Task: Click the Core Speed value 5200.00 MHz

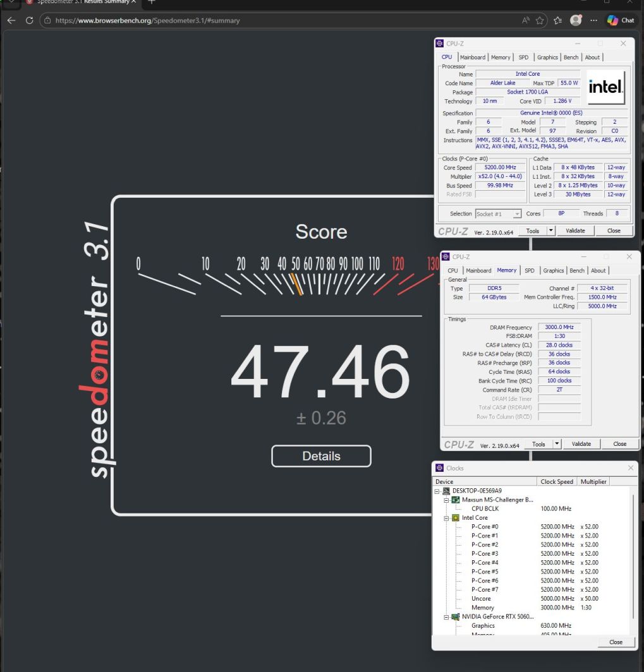Action: 500,167
